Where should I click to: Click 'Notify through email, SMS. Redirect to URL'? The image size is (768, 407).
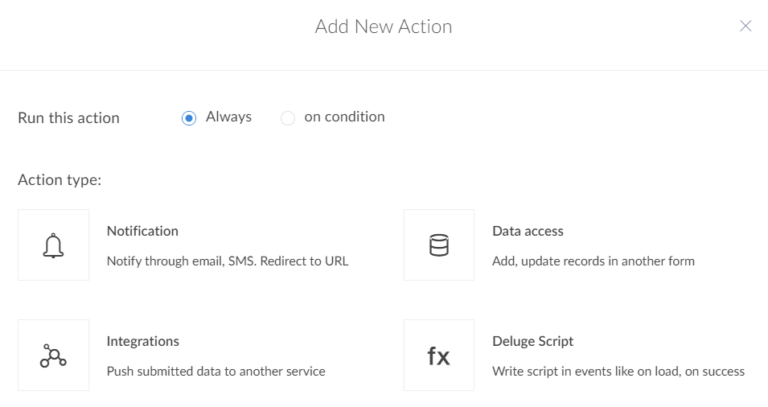click(228, 261)
